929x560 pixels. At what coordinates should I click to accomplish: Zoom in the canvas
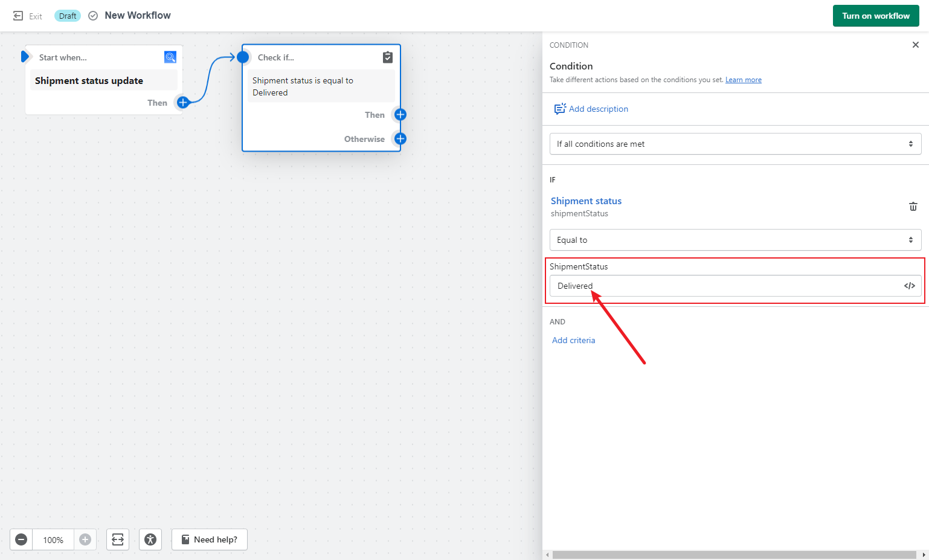point(85,539)
